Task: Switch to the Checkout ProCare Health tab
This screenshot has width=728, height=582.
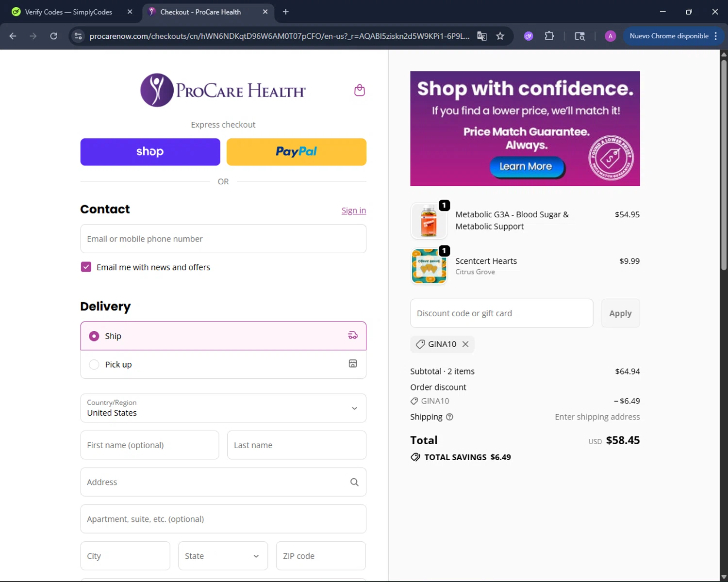Action: tap(209, 12)
